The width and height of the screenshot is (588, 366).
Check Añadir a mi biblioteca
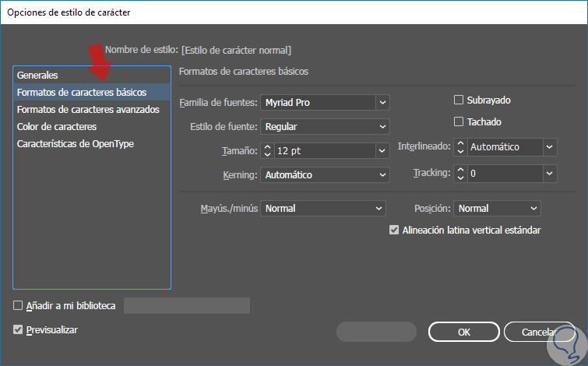click(19, 306)
